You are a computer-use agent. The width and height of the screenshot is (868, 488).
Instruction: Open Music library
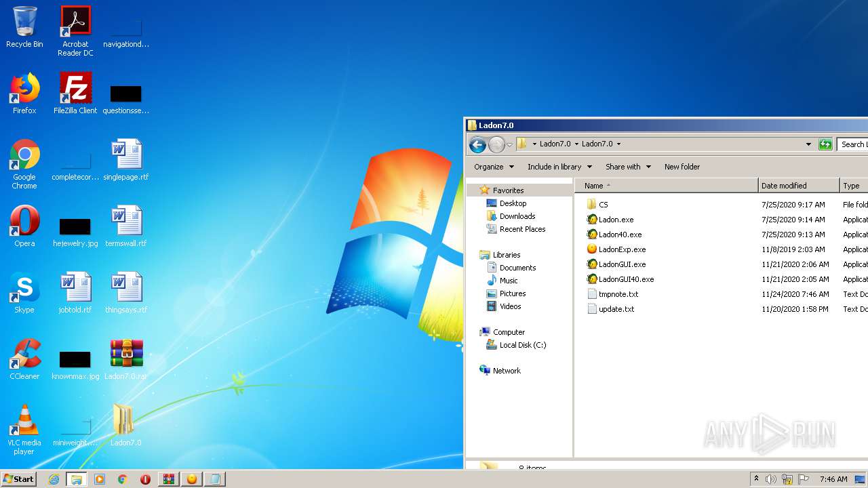509,281
